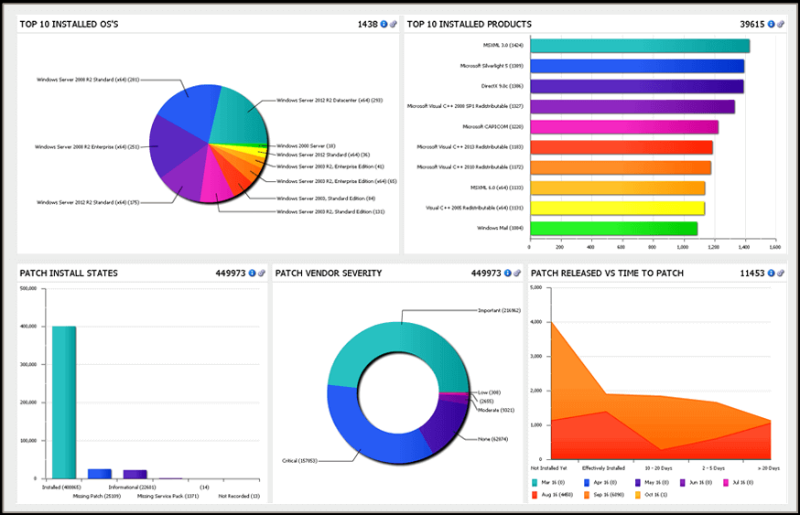
Task: Click Mar 16 teal legend swatch
Action: pyautogui.click(x=535, y=482)
